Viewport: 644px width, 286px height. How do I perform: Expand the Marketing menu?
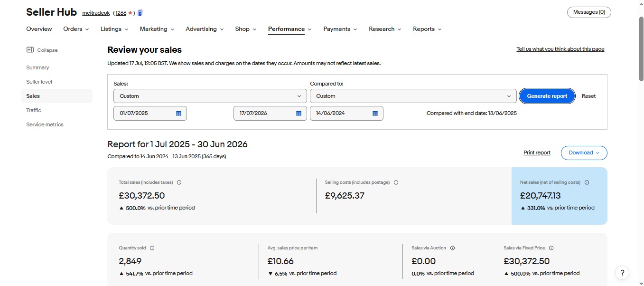pos(157,29)
